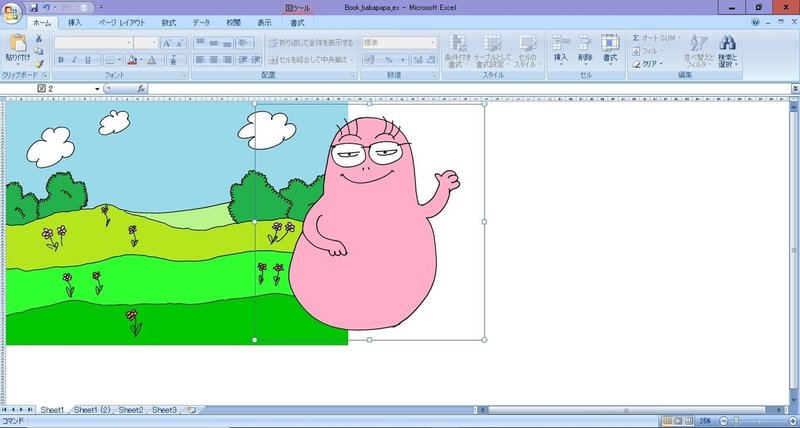Click the Center alignment icon
800x428 pixels.
pyautogui.click(x=214, y=60)
